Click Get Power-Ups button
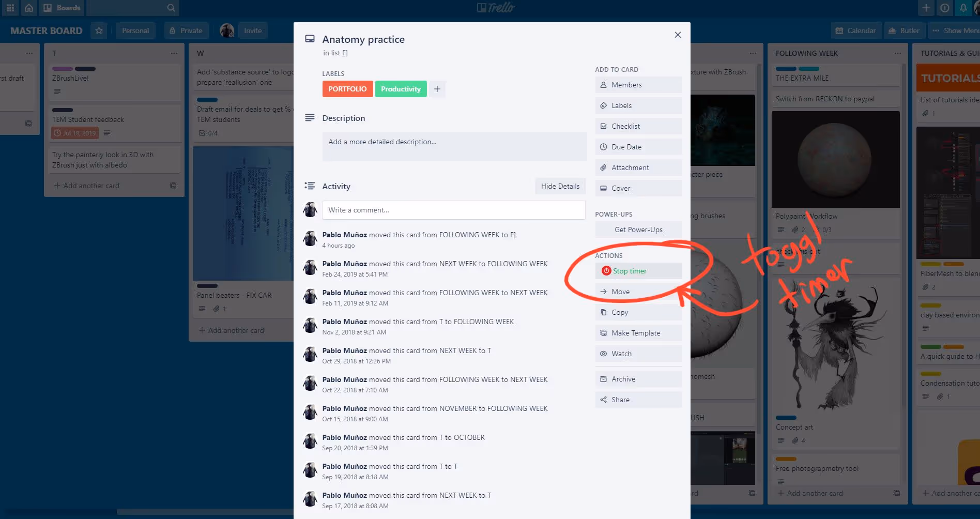Image resolution: width=980 pixels, height=519 pixels. point(638,230)
